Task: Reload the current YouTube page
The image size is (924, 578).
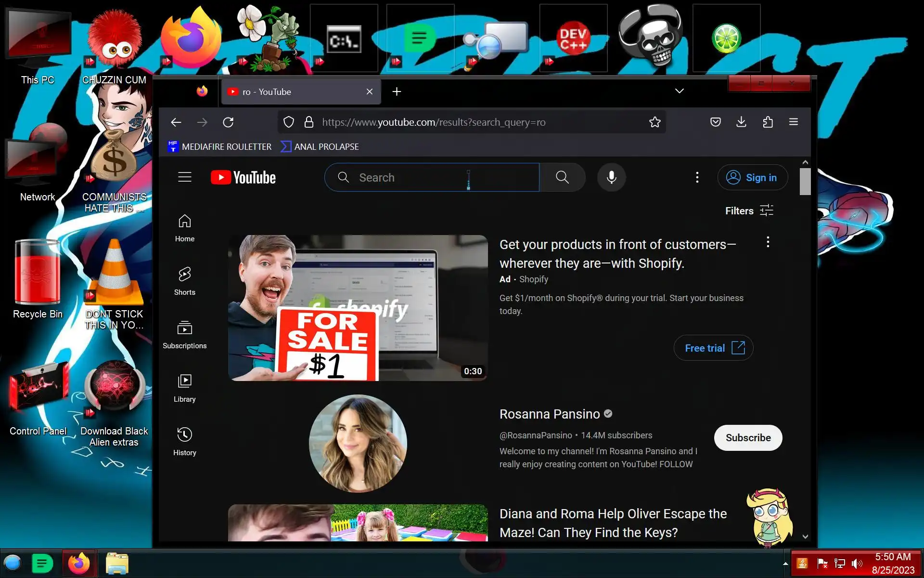Action: (228, 122)
